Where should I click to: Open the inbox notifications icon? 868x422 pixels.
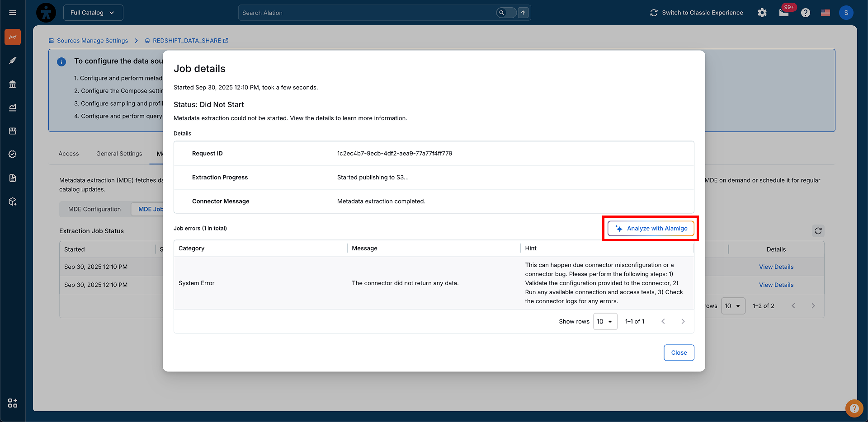(784, 13)
